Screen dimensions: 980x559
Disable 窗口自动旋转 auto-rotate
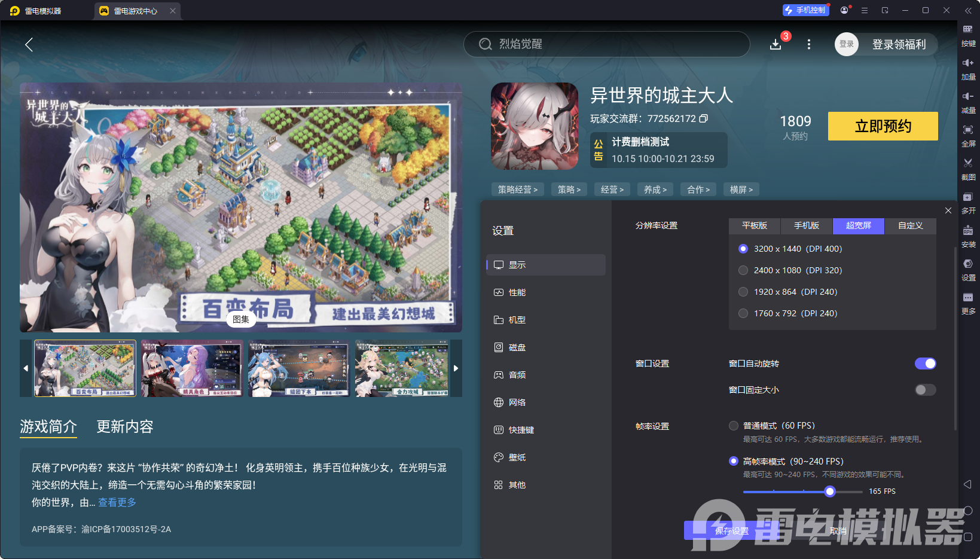click(926, 363)
